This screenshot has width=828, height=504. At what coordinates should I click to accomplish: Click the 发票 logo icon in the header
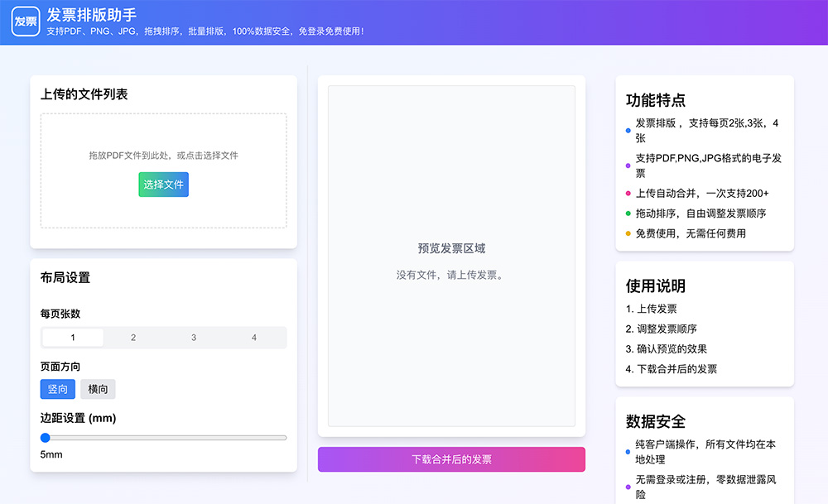click(26, 22)
